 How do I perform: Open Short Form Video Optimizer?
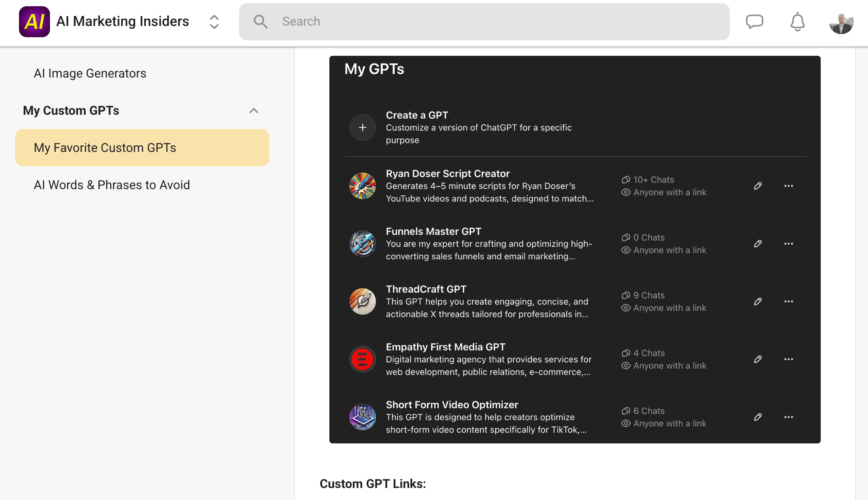(452, 405)
